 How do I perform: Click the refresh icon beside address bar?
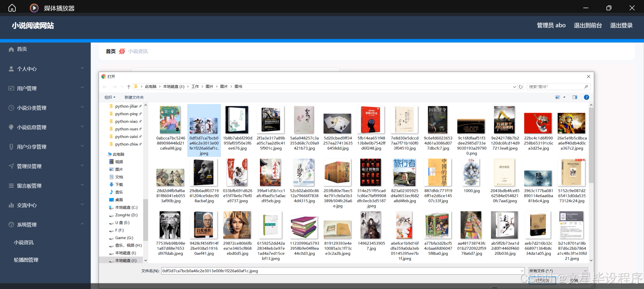coord(521,87)
